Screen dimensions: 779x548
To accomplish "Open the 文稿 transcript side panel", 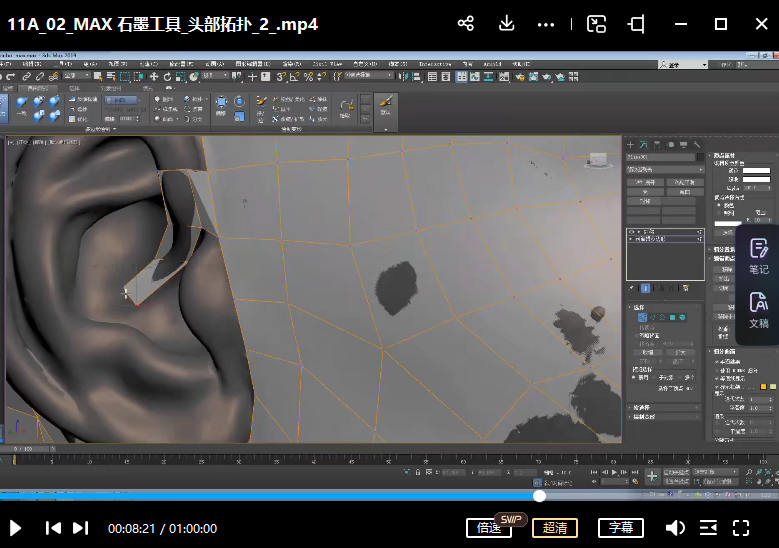I will coord(758,309).
